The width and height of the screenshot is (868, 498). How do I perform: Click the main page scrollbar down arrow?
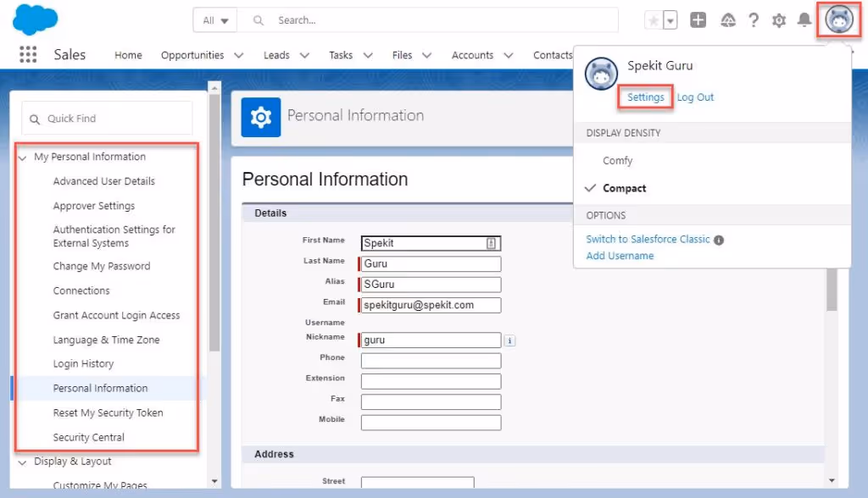pos(832,481)
